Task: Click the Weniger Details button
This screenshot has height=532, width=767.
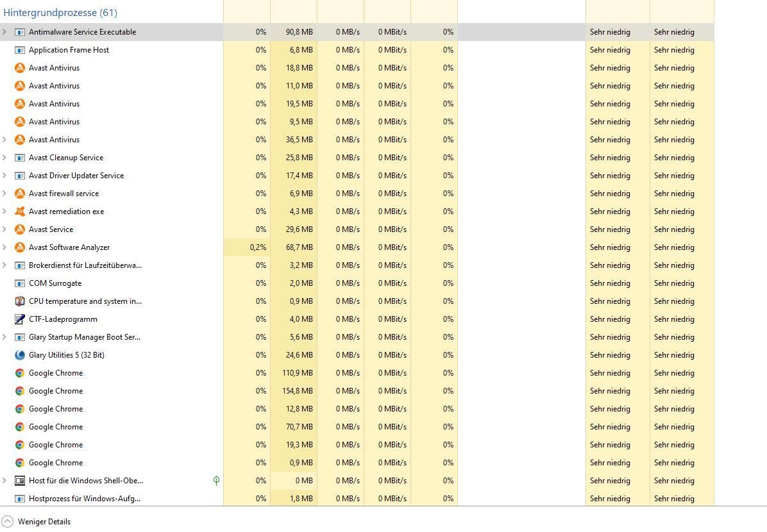Action: tap(36, 522)
